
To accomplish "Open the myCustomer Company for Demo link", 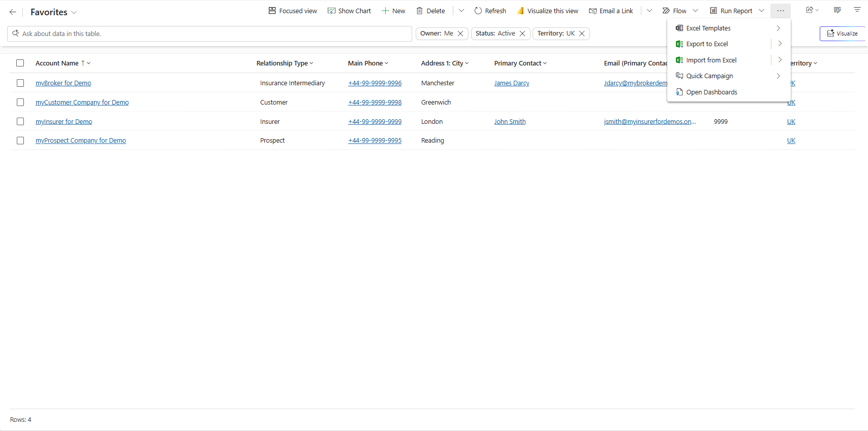I will coord(82,102).
